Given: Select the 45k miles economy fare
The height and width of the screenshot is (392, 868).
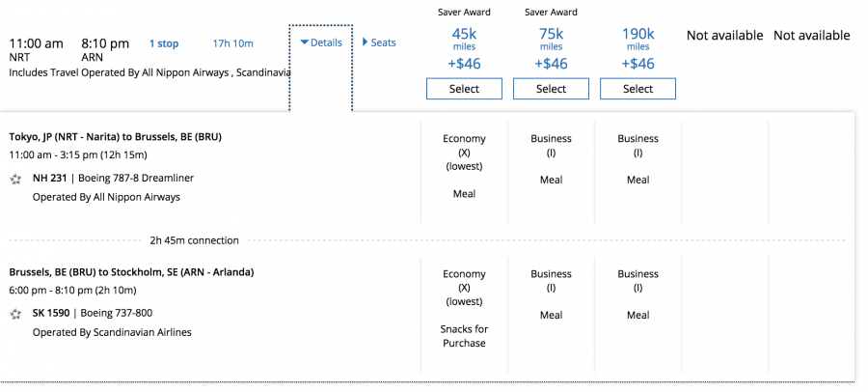Looking at the screenshot, I should 464,89.
